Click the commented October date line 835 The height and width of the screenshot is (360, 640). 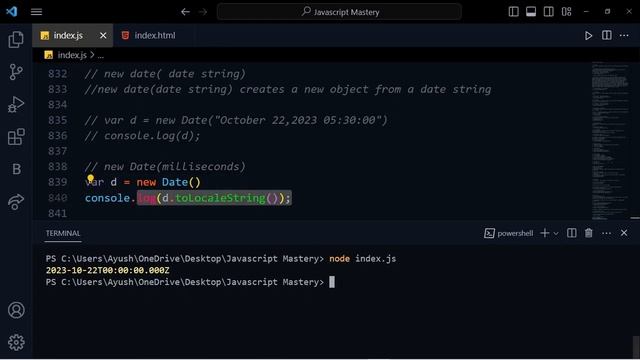click(236, 120)
